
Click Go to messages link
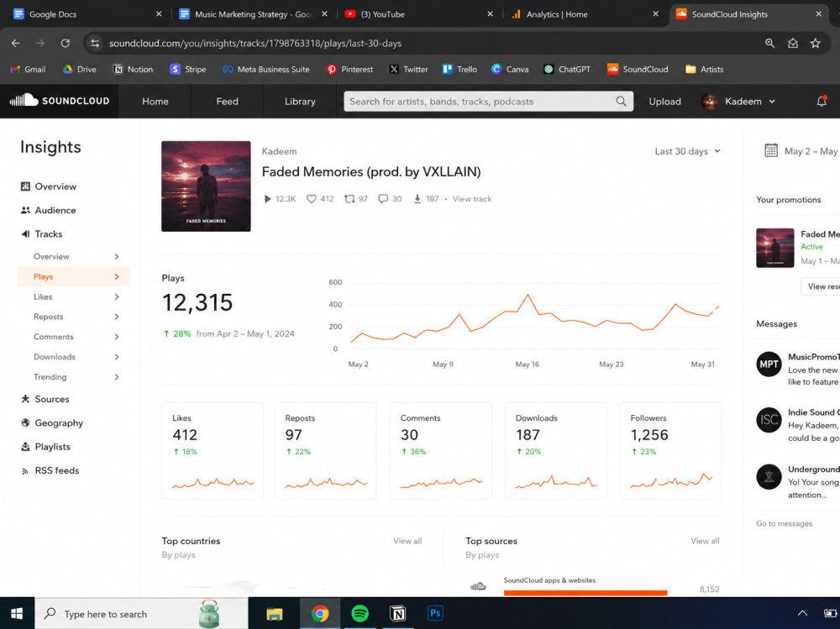point(784,523)
